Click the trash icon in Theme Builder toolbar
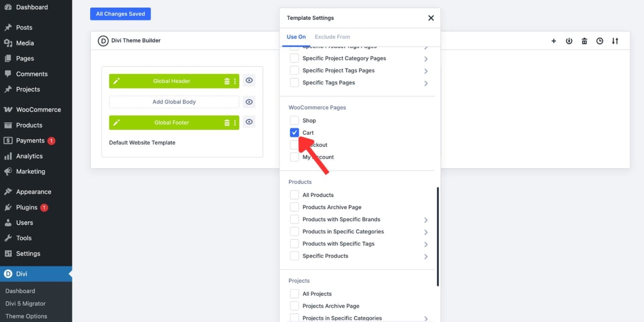Image resolution: width=644 pixels, height=322 pixels. click(x=584, y=41)
